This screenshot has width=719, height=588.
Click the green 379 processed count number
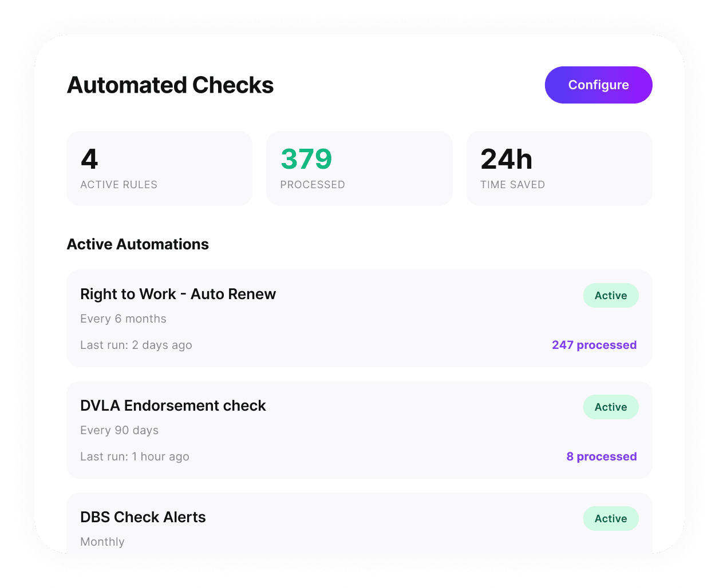(306, 159)
